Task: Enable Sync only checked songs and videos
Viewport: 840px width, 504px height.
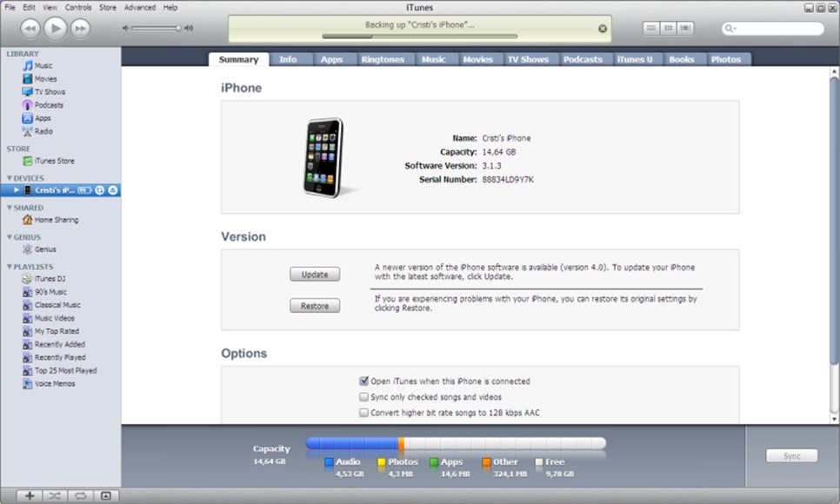Action: (363, 397)
